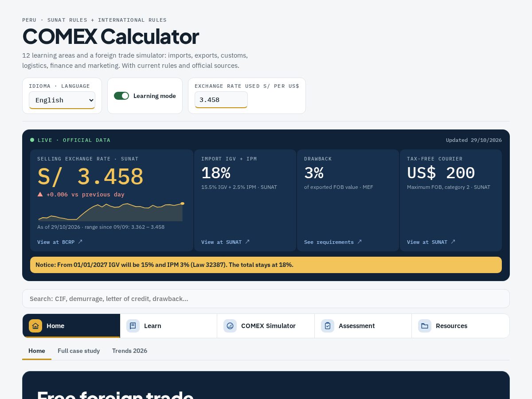Screen dimensions: 532x399
Task: Click the 3% drawback value
Action: 314,173
